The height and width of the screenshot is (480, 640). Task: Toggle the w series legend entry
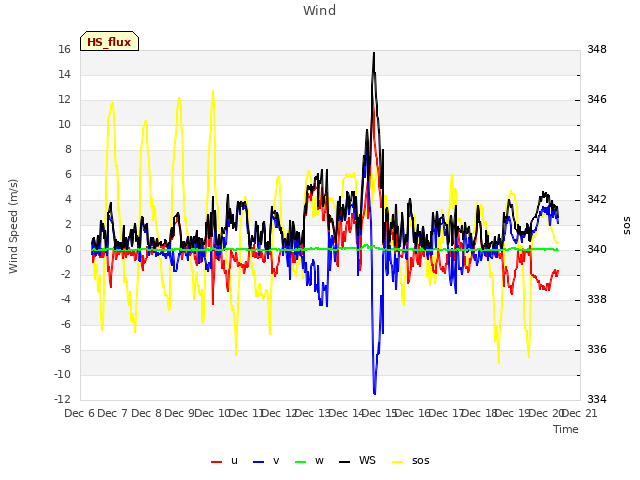tap(309, 461)
